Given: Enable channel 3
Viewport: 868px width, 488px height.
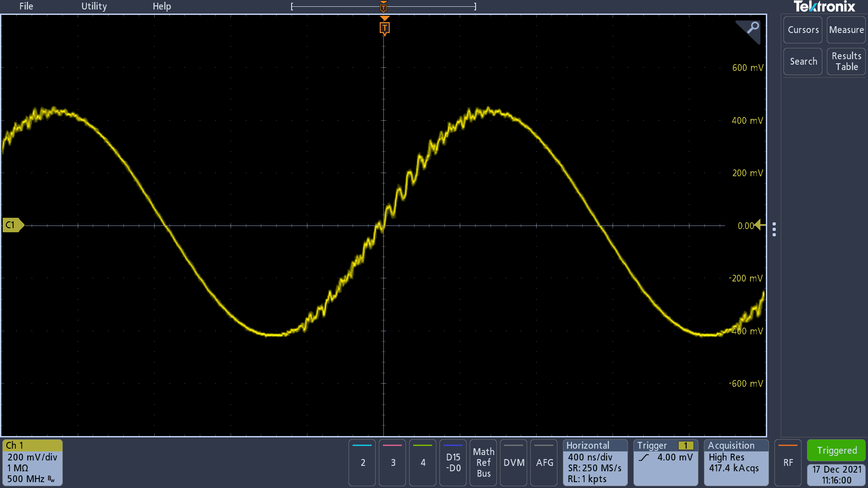Looking at the screenshot, I should click(392, 463).
